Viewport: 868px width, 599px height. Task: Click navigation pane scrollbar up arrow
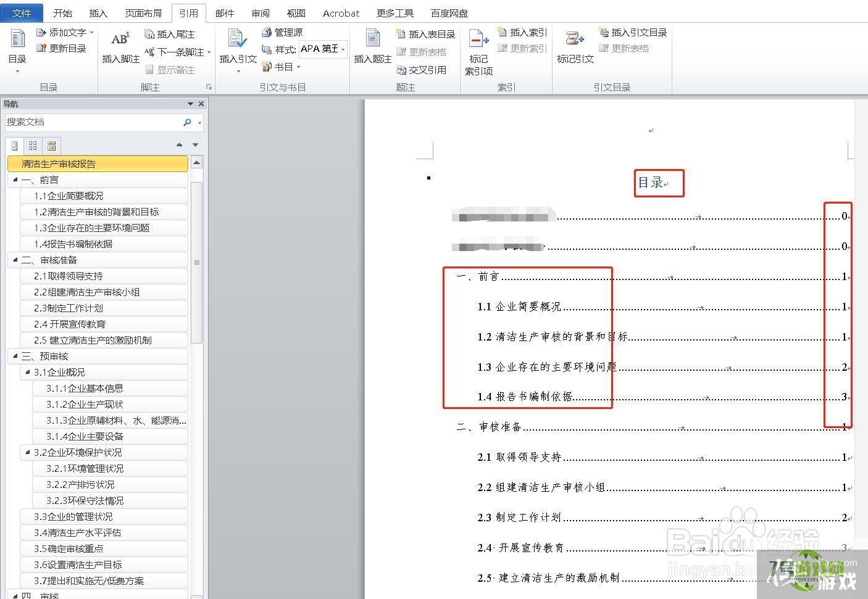tap(197, 163)
